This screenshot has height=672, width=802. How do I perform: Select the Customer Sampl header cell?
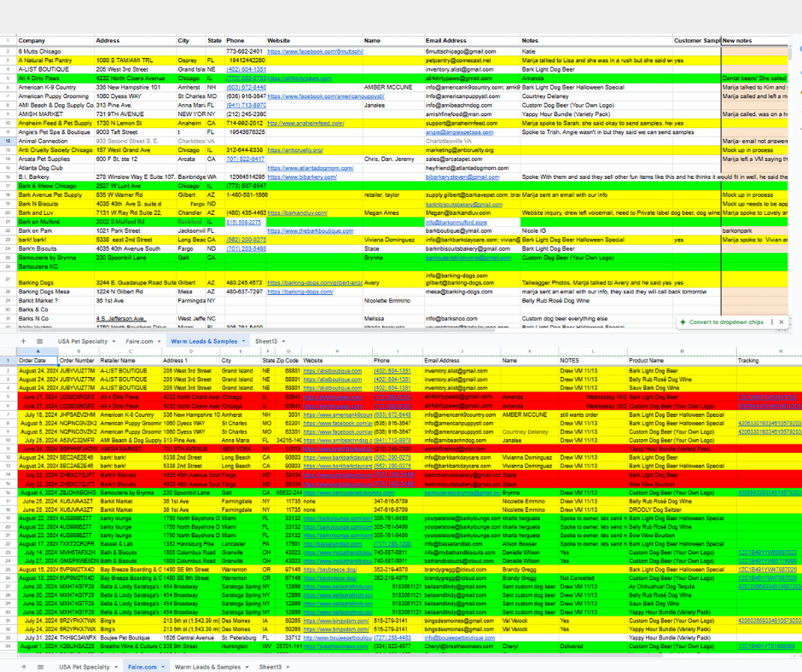click(697, 40)
